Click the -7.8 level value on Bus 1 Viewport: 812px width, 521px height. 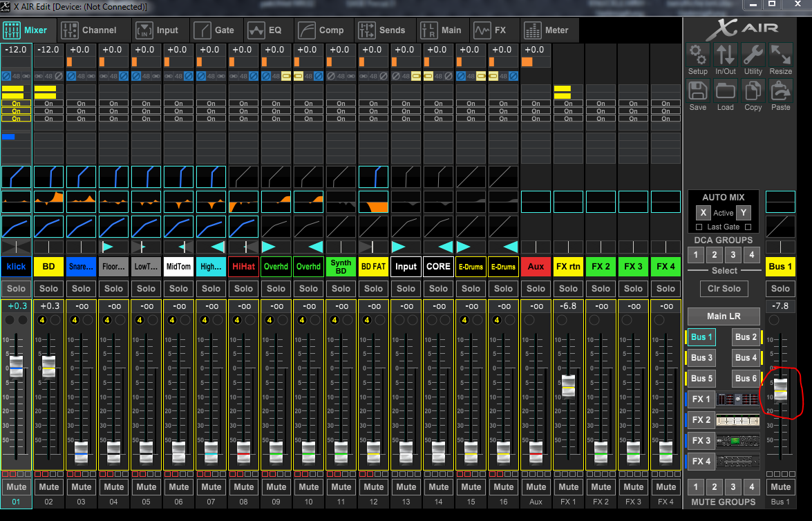780,306
